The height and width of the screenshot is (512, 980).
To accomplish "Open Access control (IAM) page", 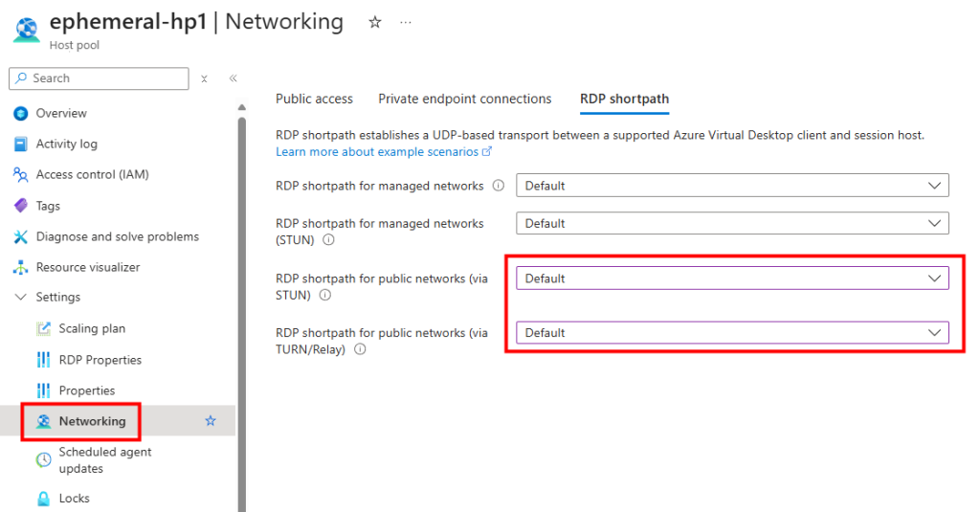I will pos(93,174).
